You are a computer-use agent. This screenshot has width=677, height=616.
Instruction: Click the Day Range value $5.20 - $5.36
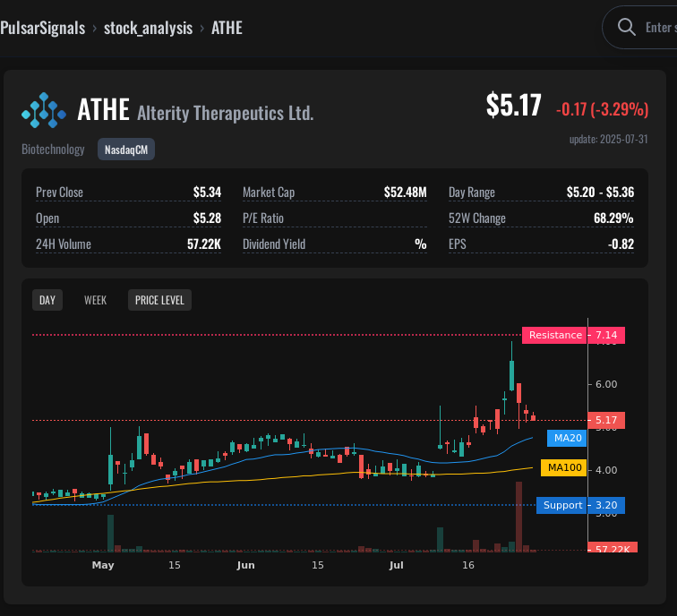click(600, 192)
